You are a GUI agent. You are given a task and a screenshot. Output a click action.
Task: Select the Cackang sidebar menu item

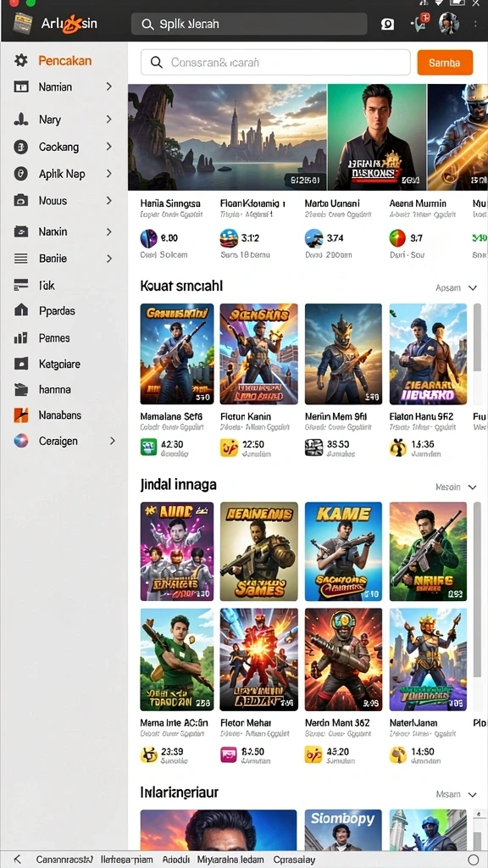pos(58,147)
